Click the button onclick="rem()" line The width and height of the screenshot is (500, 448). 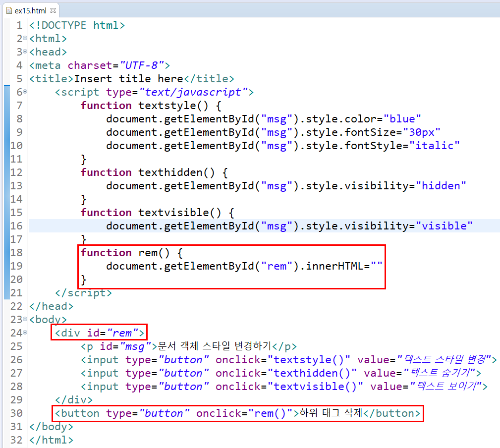pos(237,413)
